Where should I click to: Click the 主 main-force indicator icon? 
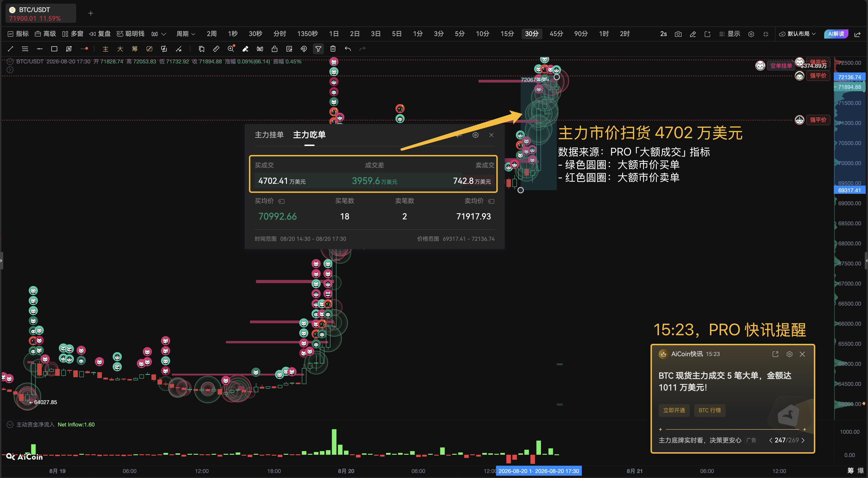(105, 49)
